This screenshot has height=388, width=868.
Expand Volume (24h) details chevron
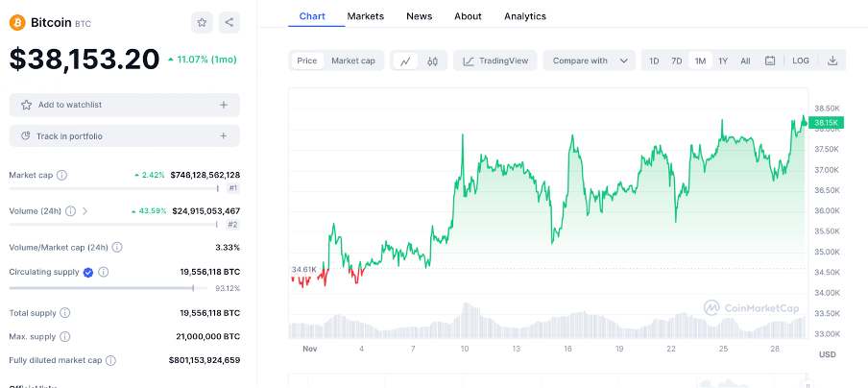tap(84, 211)
